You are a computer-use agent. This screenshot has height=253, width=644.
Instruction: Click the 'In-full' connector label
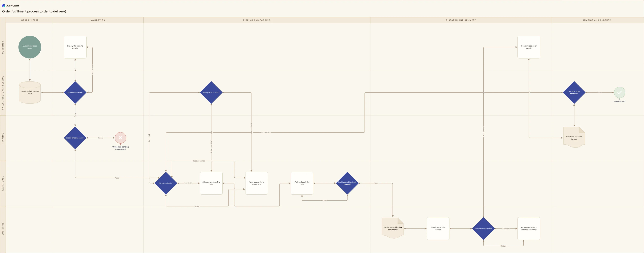point(188,183)
